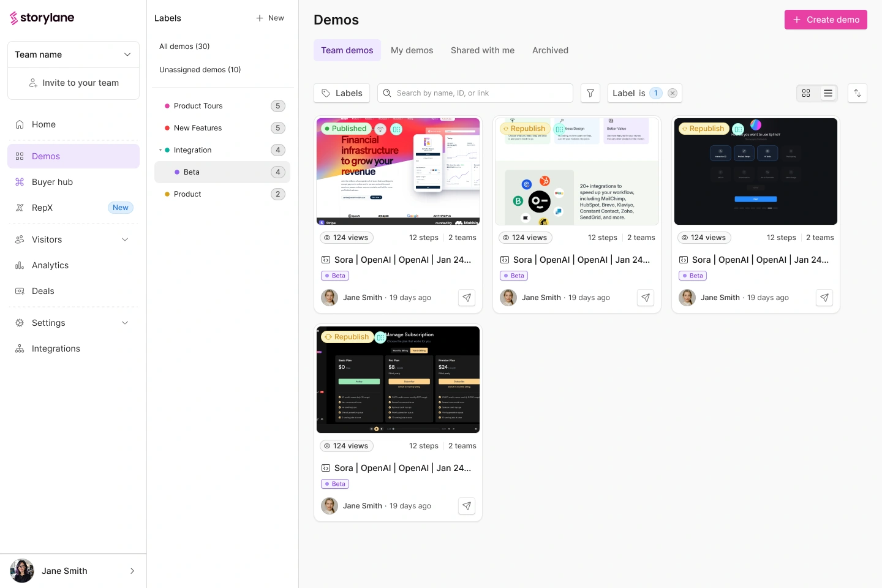Screen dimensions: 882x588
Task: Click the teal icon on 20+ integrations thumbnail
Action: pyautogui.click(x=559, y=129)
